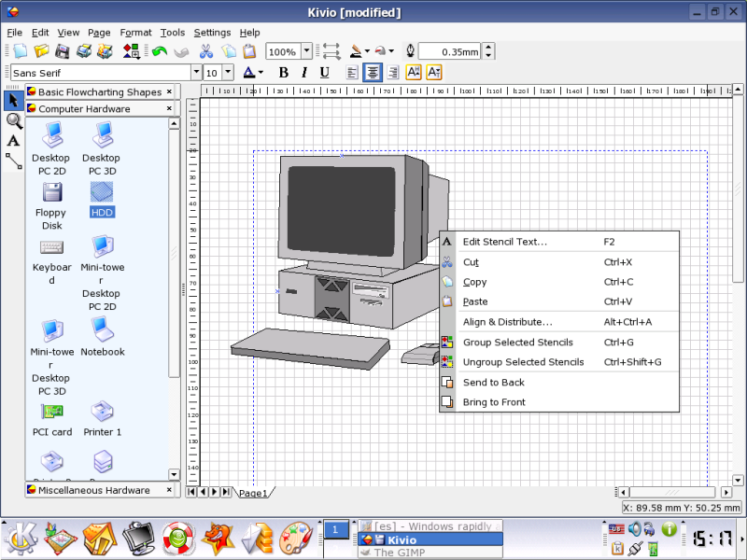Click the Add Stencil Set icon
The image size is (747, 560).
[132, 51]
